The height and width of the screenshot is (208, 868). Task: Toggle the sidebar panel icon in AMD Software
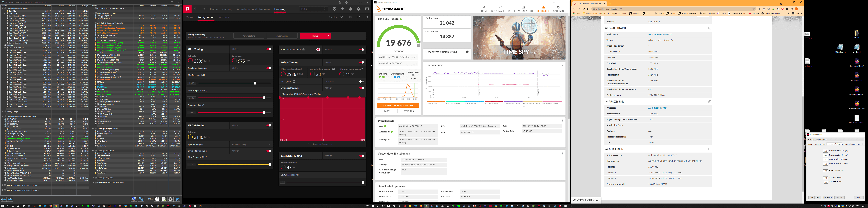pyautogui.click(x=367, y=9)
